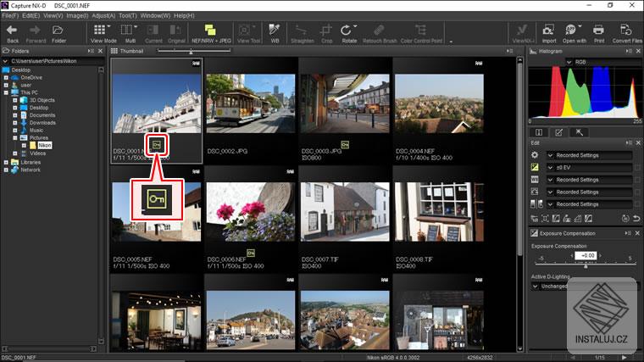Click the Print icon in the toolbar

click(x=599, y=31)
